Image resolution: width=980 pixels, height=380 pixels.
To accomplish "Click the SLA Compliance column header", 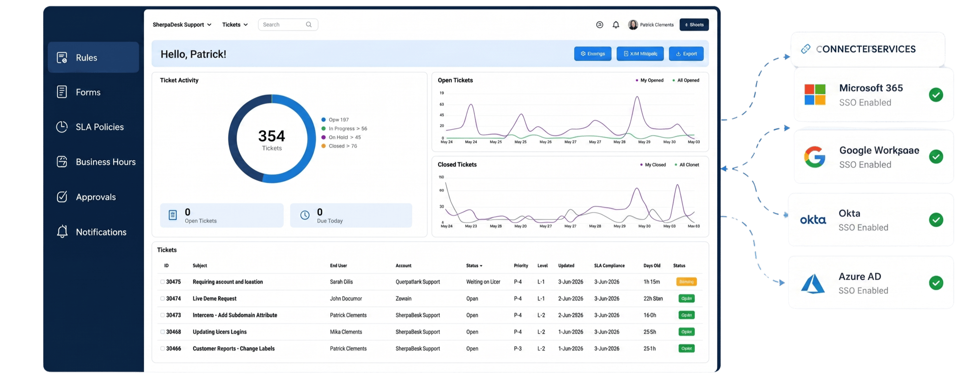I will [610, 266].
